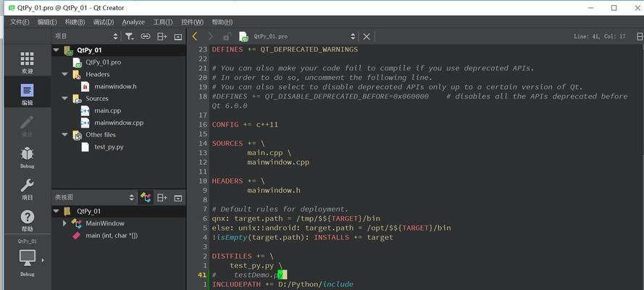The width and height of the screenshot is (644, 290).
Task: Open the 构建(B) menu
Action: [75, 22]
